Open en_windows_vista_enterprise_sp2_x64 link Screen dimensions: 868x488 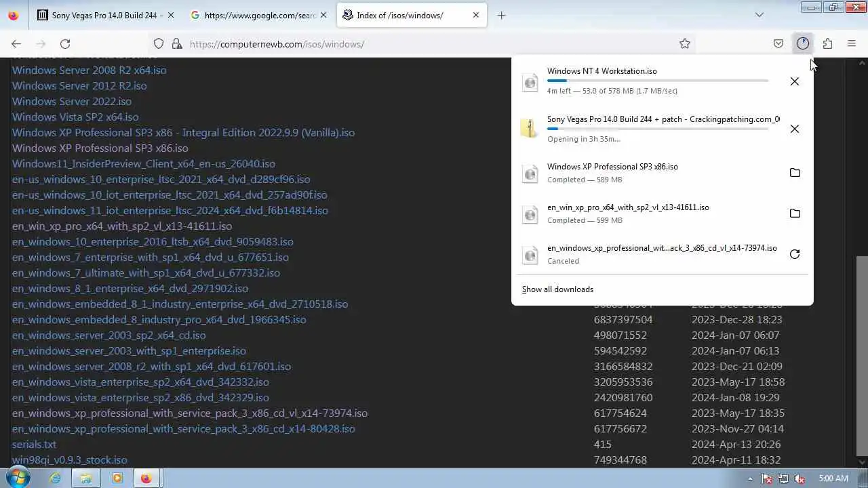point(140,382)
